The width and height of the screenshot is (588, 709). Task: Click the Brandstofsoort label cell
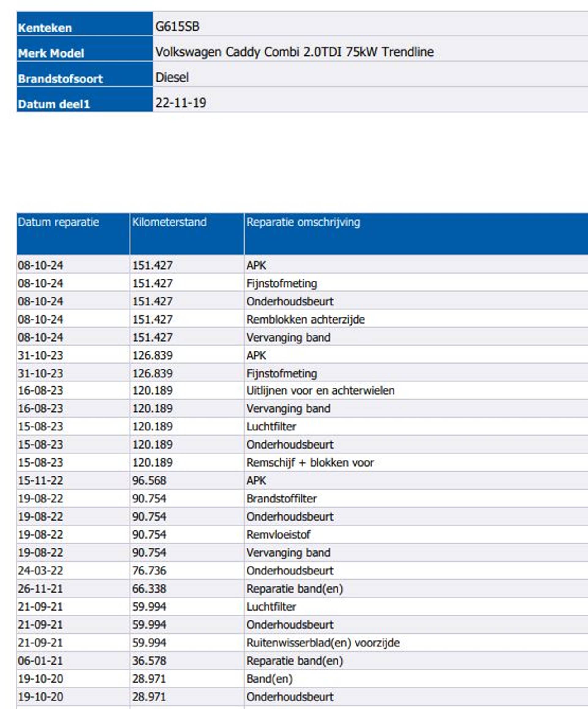(60, 78)
